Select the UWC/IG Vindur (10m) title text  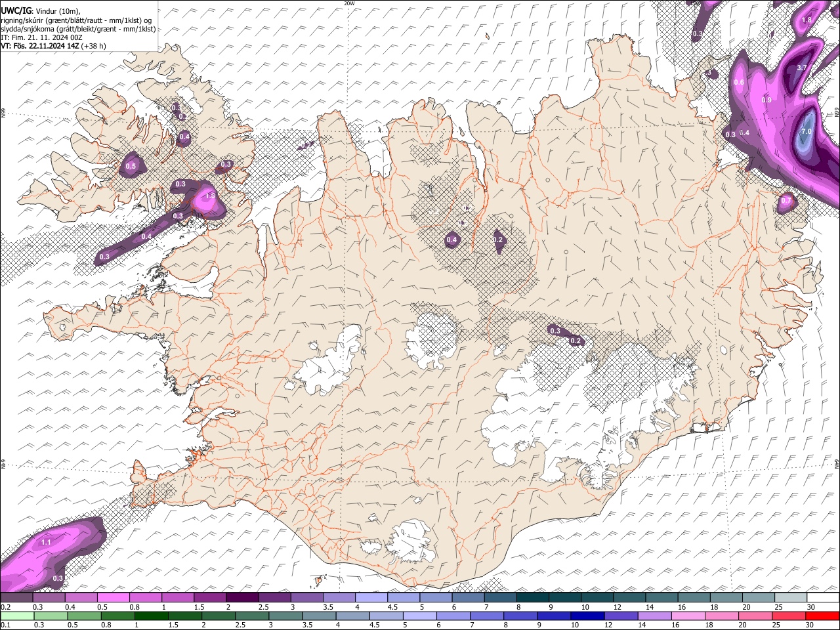[x=41, y=10]
